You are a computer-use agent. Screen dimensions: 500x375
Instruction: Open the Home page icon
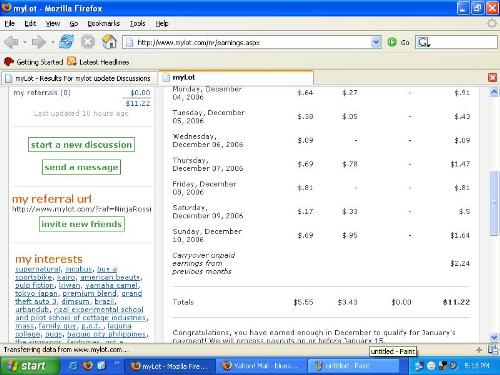coord(109,42)
